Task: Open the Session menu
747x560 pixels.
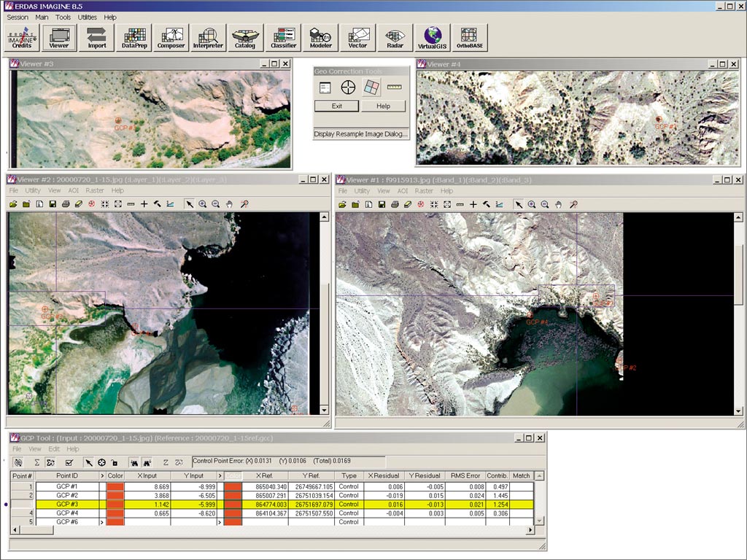Action: point(18,17)
